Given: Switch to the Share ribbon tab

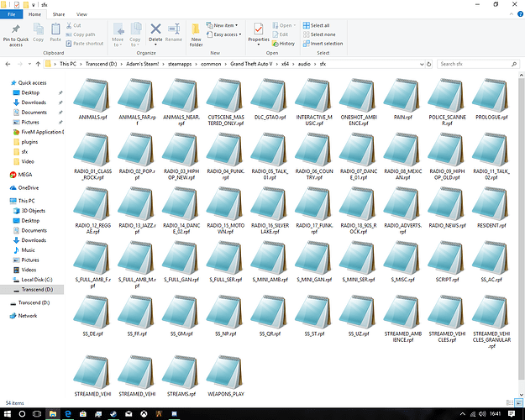Looking at the screenshot, I should tap(59, 14).
